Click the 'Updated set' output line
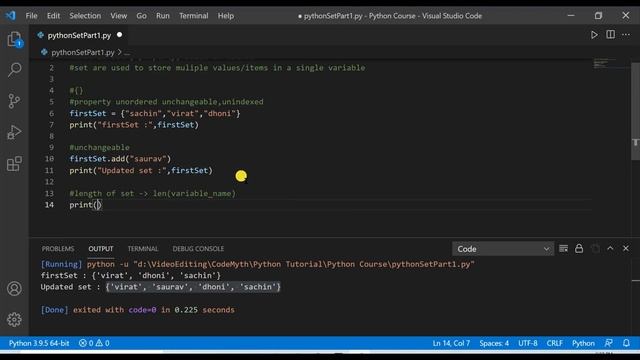This screenshot has height=360, width=640. click(160, 287)
